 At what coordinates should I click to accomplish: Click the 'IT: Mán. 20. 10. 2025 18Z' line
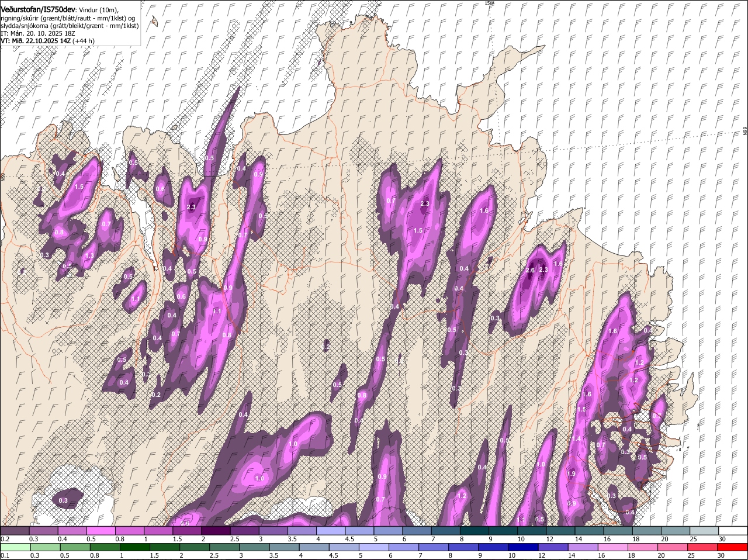coord(37,33)
